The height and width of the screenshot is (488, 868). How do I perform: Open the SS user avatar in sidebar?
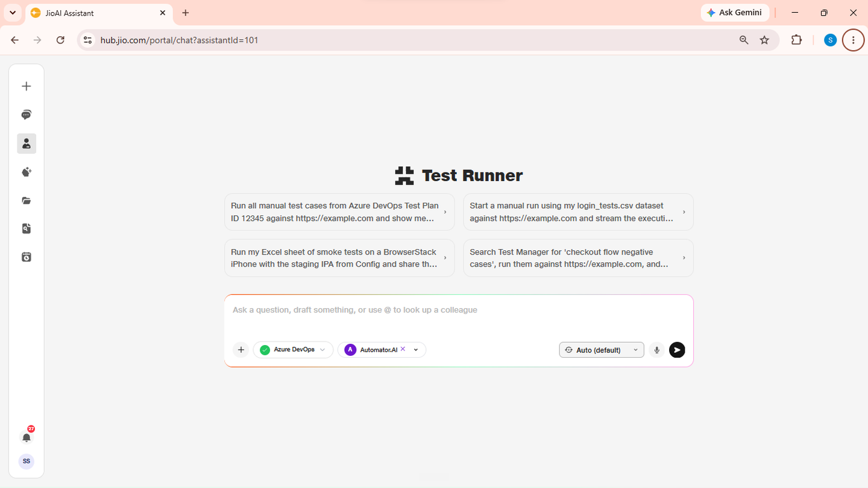pos(27,461)
